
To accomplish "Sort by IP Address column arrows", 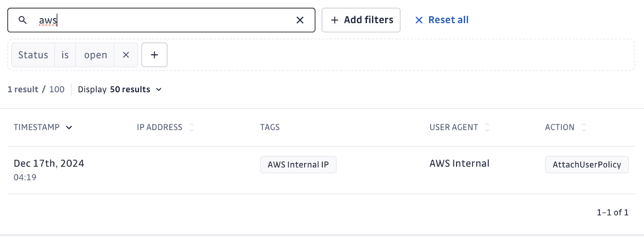I will point(192,127).
